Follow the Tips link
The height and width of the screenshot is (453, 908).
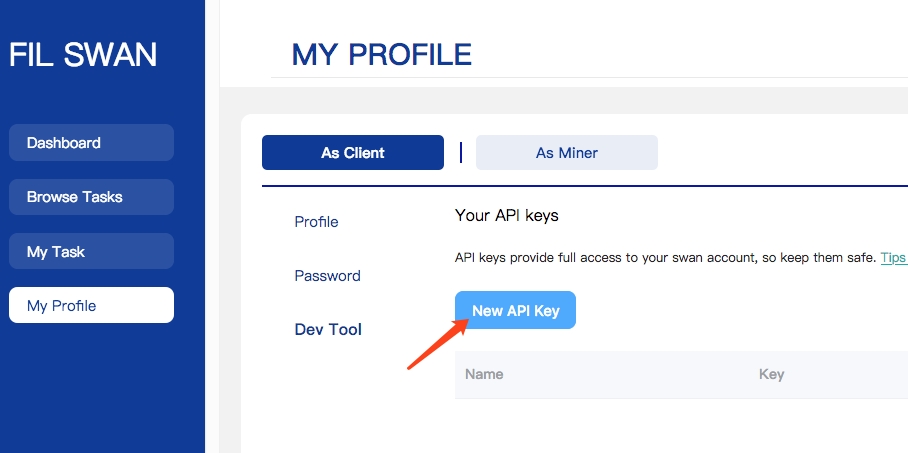[893, 258]
